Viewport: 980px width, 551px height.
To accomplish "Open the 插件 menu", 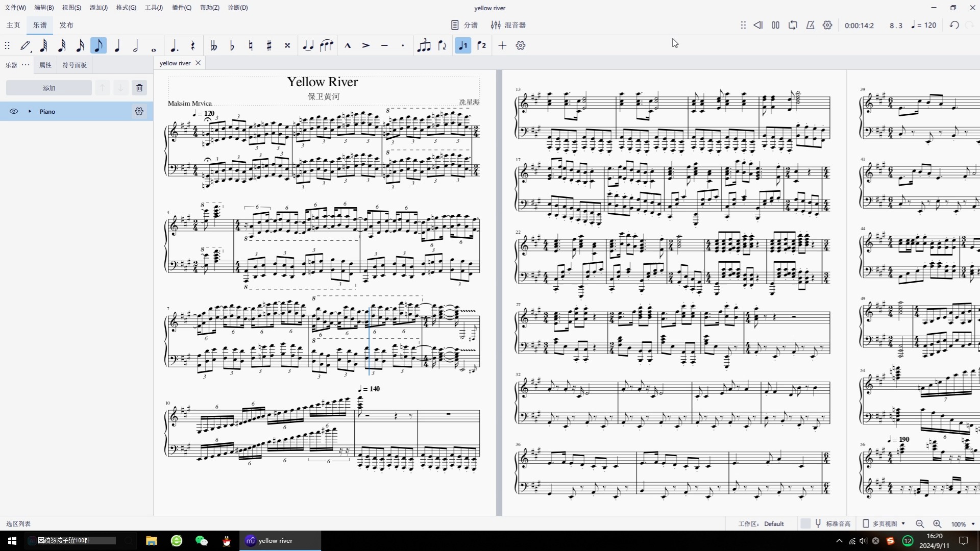I will click(x=181, y=8).
